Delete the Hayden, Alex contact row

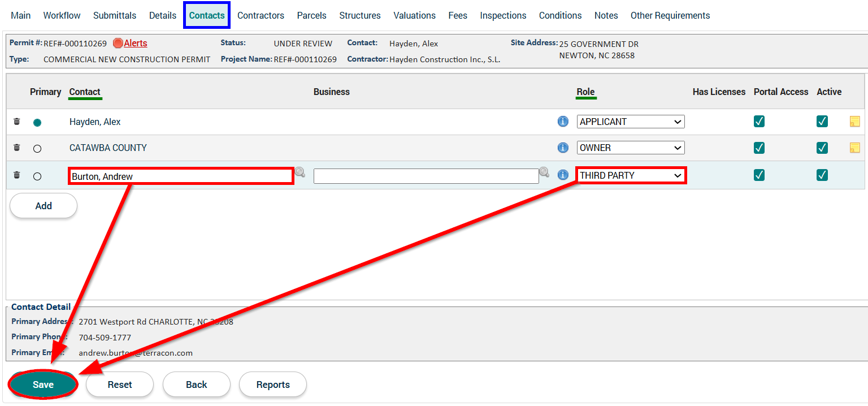(17, 122)
